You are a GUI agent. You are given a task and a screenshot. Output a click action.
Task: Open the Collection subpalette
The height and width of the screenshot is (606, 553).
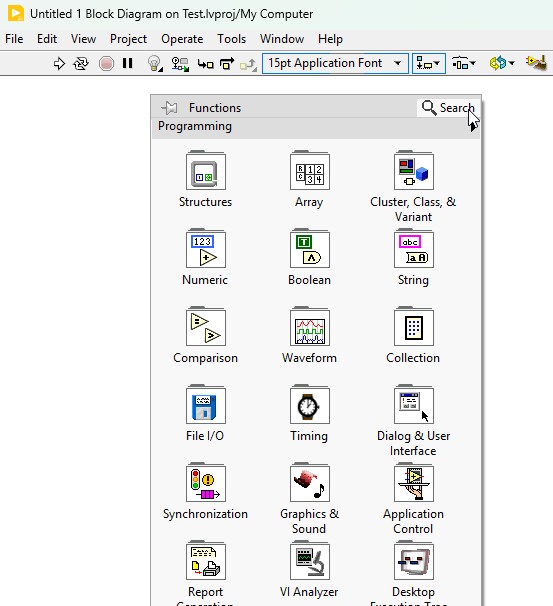413,335
